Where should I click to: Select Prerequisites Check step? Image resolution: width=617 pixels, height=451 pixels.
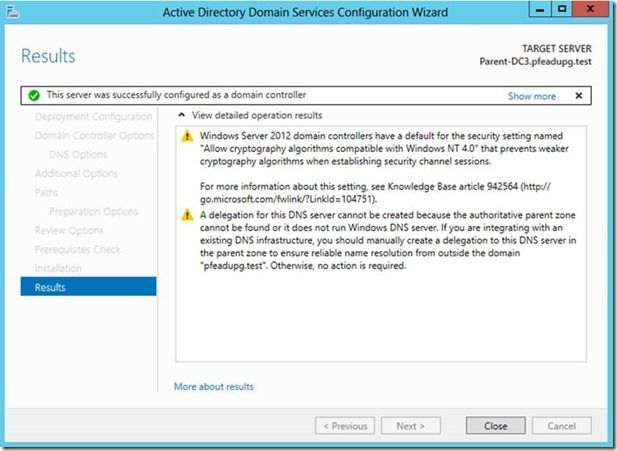click(77, 249)
